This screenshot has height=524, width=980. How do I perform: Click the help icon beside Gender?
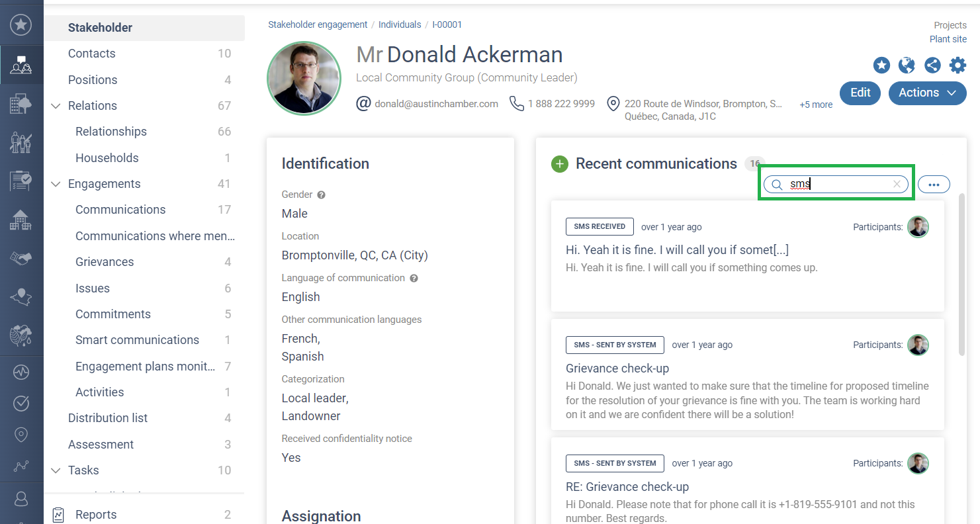(x=321, y=195)
